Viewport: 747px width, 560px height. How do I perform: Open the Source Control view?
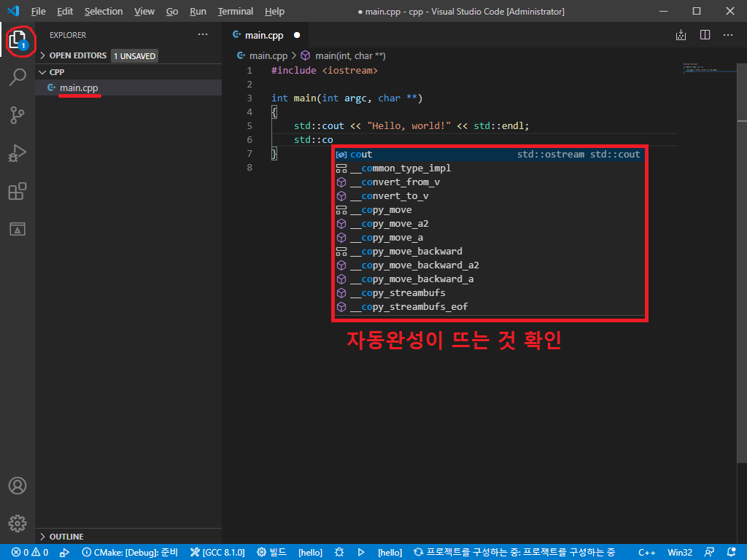coord(18,115)
